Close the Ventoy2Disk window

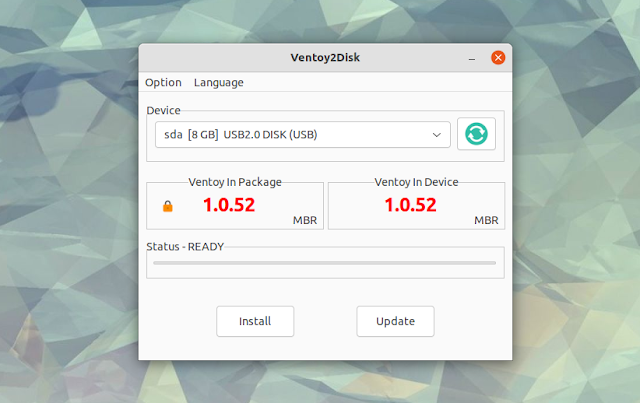point(498,58)
